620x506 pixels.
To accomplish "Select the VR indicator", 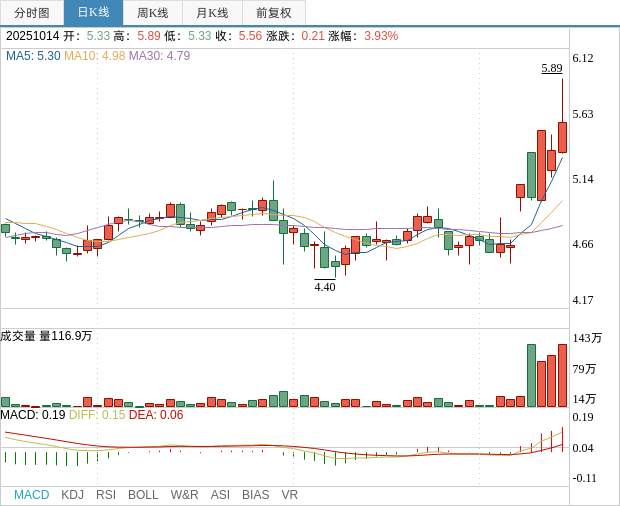I will tap(289, 495).
